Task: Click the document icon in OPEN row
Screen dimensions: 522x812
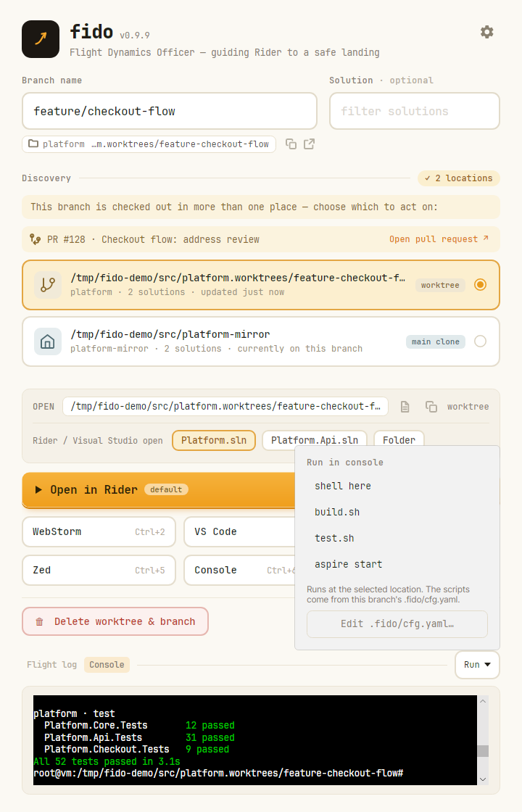Action: (x=405, y=407)
